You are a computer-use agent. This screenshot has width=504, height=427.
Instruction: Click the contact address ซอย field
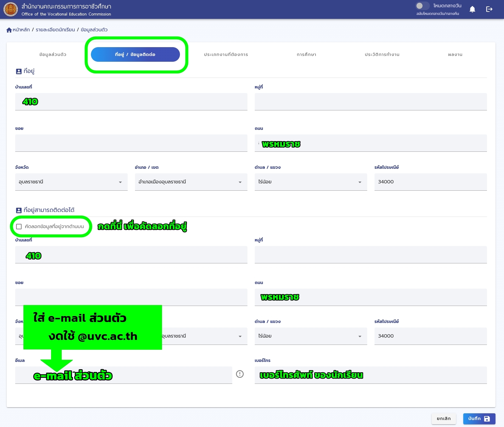click(x=131, y=297)
